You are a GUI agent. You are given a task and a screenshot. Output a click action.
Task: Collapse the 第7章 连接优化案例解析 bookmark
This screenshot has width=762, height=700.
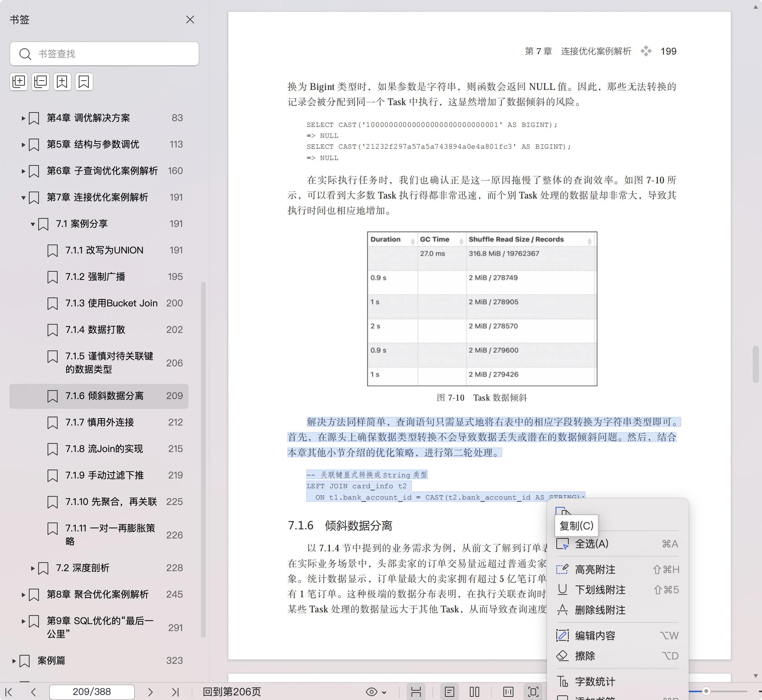point(23,197)
